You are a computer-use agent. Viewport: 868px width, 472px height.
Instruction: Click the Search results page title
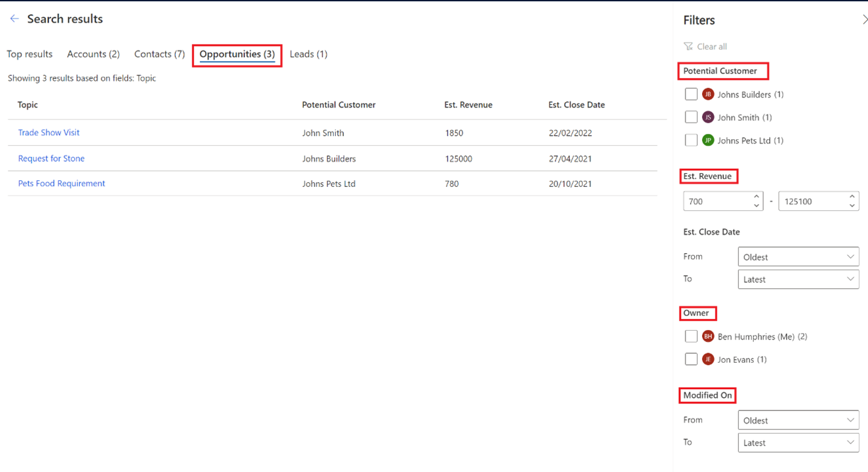coord(65,19)
